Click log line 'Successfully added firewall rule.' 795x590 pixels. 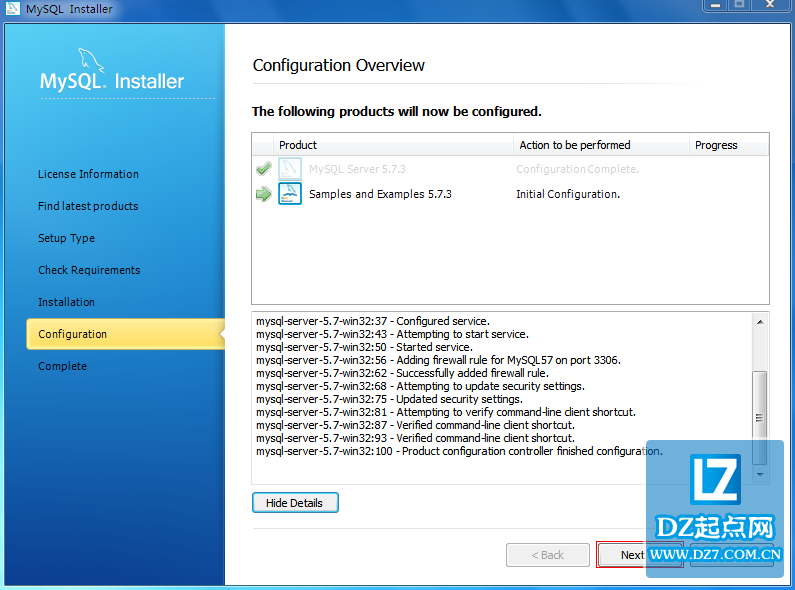[x=402, y=373]
